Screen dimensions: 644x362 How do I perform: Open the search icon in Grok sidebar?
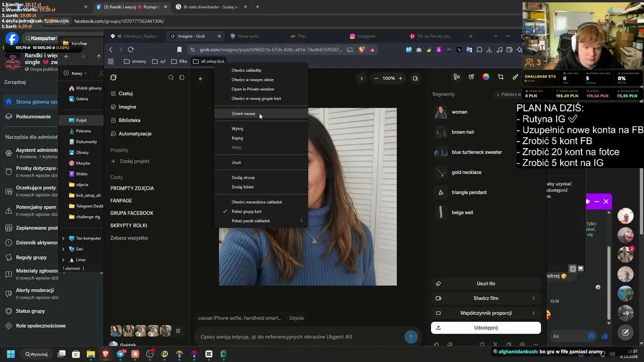[x=171, y=77]
